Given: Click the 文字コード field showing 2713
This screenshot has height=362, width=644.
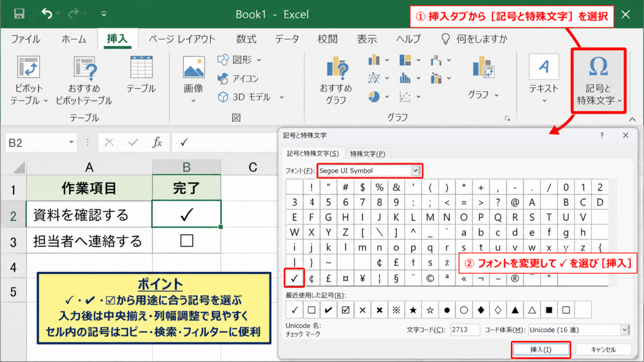Looking at the screenshot, I should 465,330.
